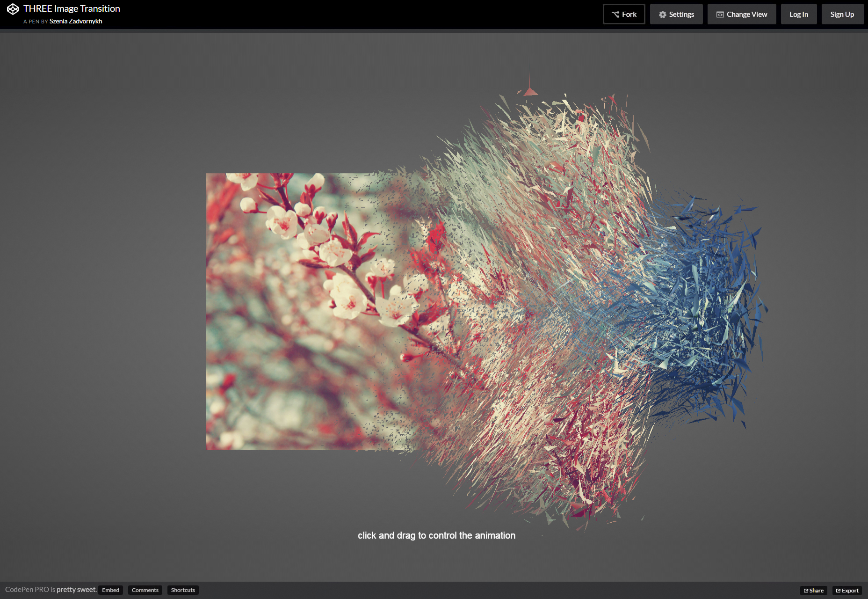Click the gear icon in Settings
Screen dimensions: 868x599
662,15
